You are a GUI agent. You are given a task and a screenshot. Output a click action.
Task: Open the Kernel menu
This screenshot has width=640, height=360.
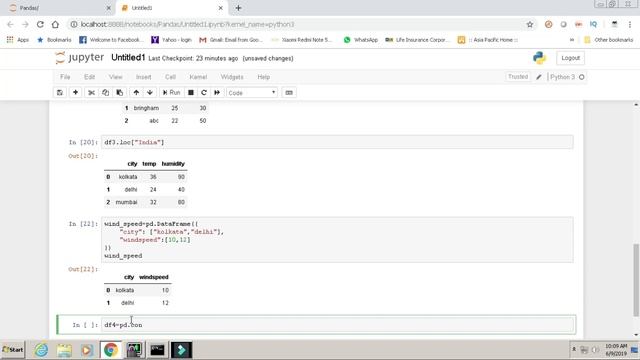click(x=198, y=77)
